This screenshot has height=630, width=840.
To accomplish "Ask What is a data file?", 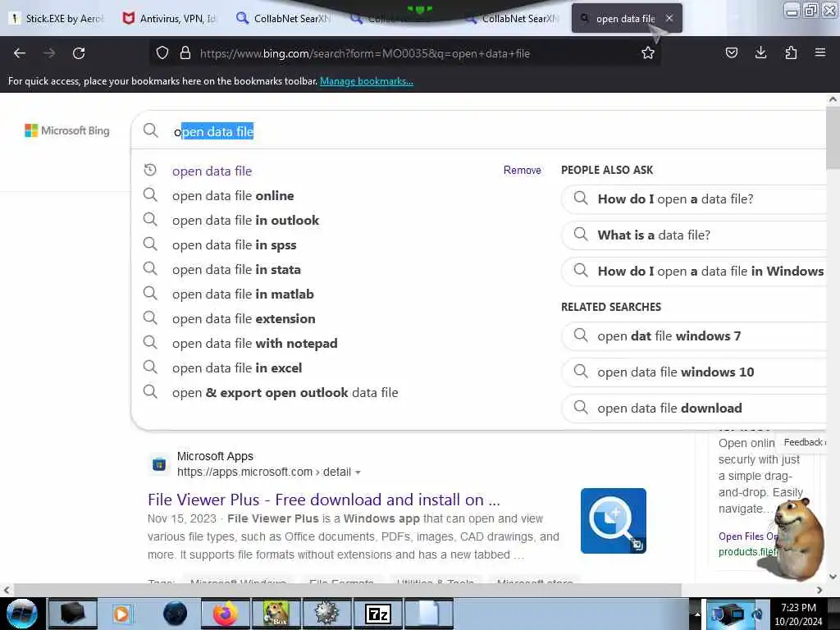I will [x=695, y=235].
